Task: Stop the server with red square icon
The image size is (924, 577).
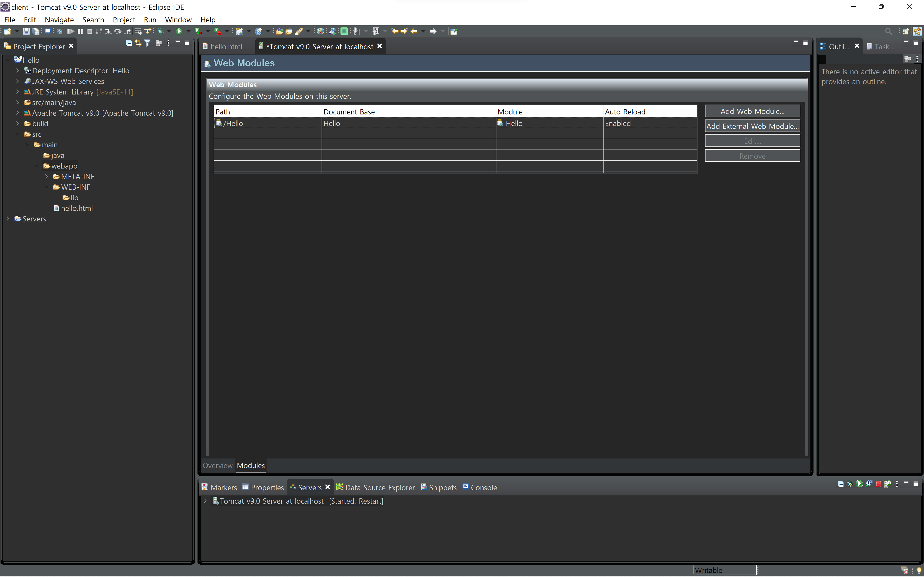Action: click(878, 484)
